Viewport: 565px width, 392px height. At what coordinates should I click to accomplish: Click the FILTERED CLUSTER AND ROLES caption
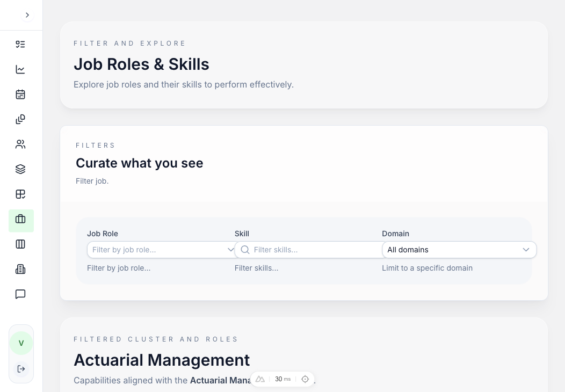tap(156, 339)
